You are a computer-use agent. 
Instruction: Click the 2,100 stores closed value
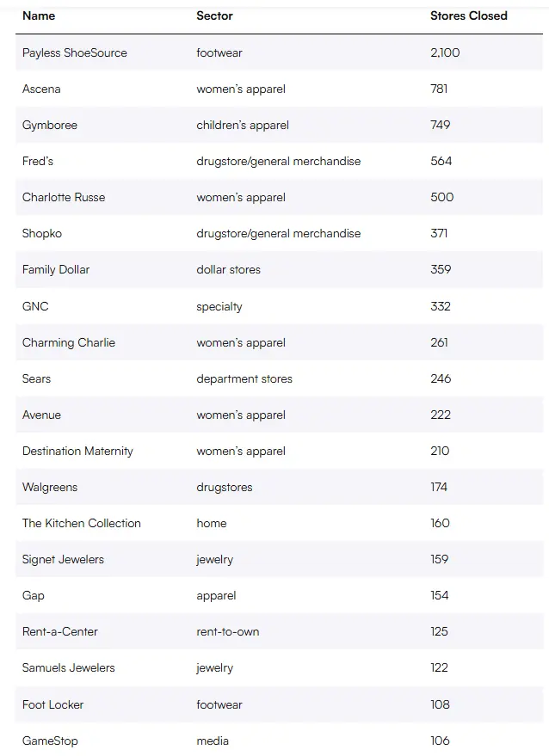tap(445, 52)
